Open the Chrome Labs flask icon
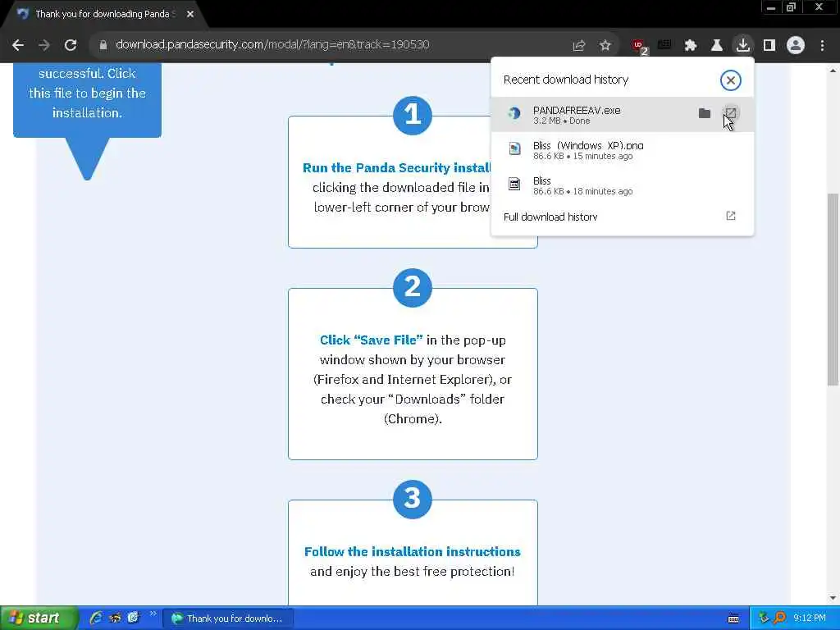Screen dimensions: 840x630 (717, 46)
